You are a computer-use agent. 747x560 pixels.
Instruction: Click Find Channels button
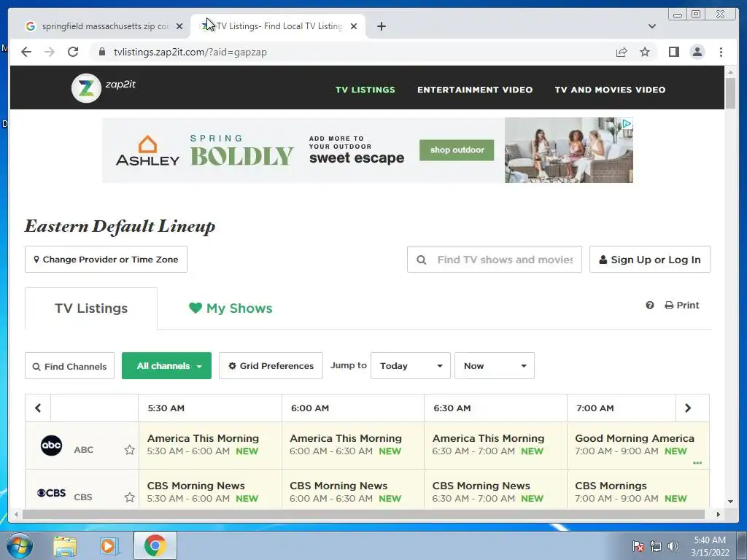69,366
